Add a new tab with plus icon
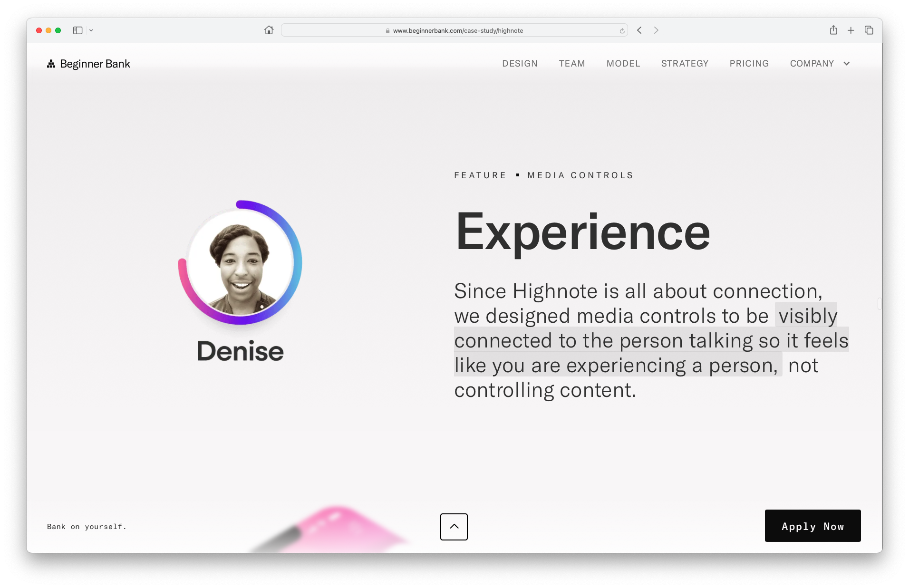This screenshot has width=909, height=588. pyautogui.click(x=851, y=30)
